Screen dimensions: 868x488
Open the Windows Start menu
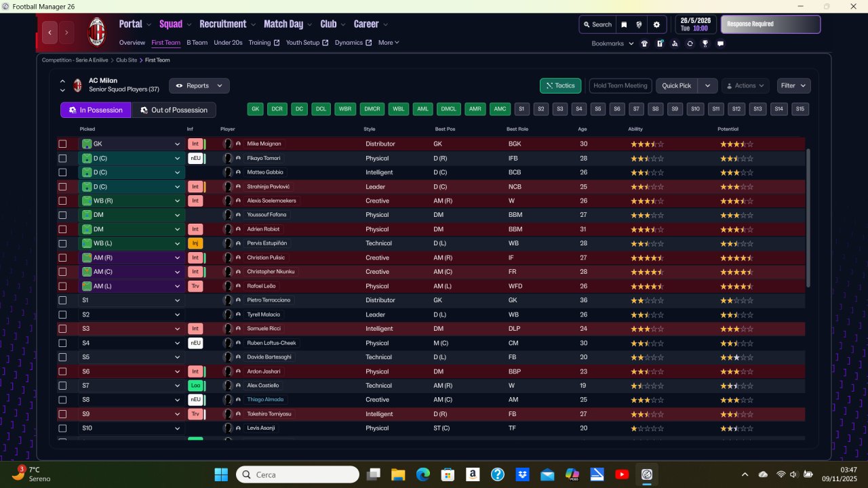[x=221, y=474]
